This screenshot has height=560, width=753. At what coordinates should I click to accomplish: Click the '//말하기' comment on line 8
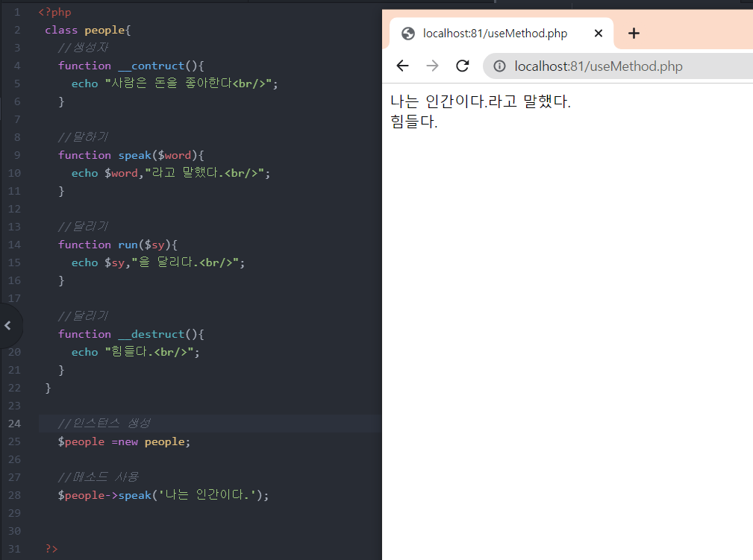tap(83, 137)
